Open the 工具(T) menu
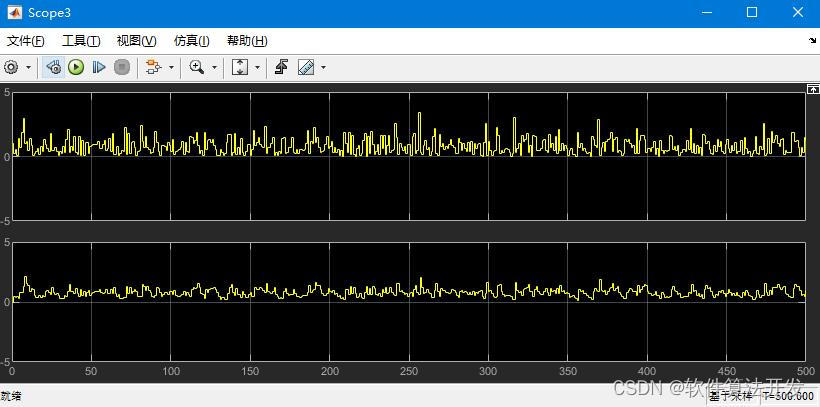 click(81, 41)
